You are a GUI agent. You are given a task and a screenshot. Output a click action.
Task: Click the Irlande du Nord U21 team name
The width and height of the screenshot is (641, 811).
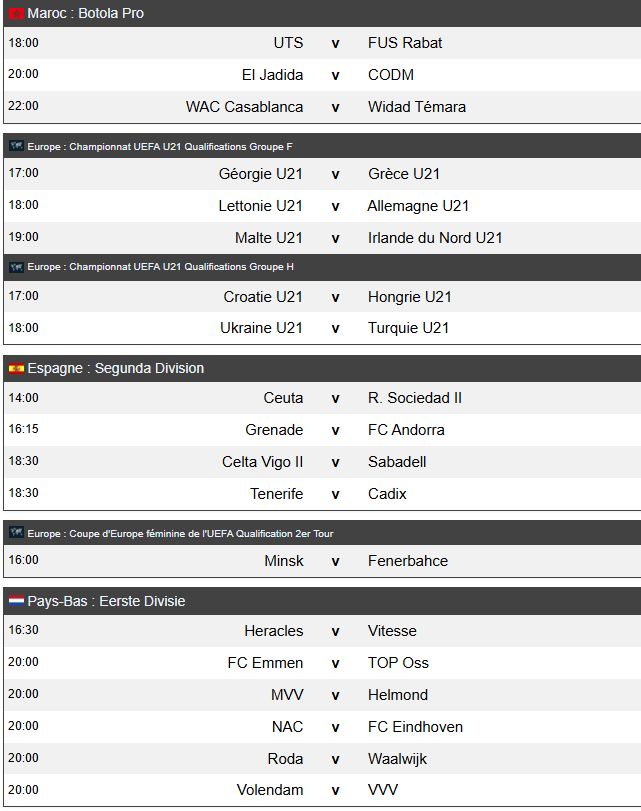(x=435, y=238)
